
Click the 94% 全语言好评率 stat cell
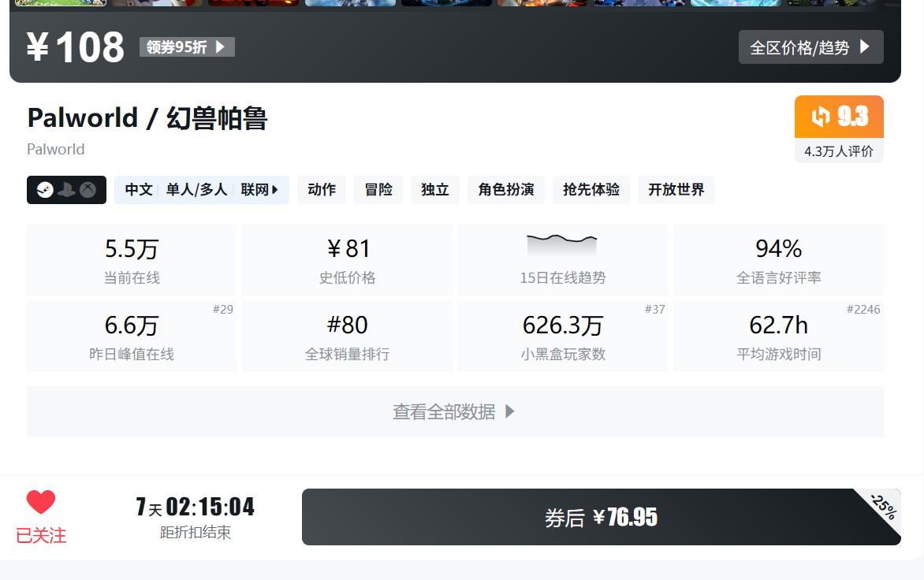pos(778,260)
